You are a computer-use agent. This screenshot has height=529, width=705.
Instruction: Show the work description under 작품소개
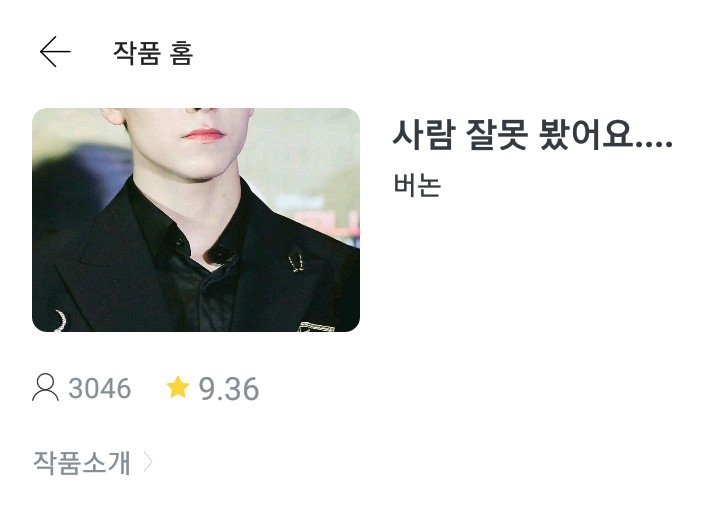[x=82, y=462]
